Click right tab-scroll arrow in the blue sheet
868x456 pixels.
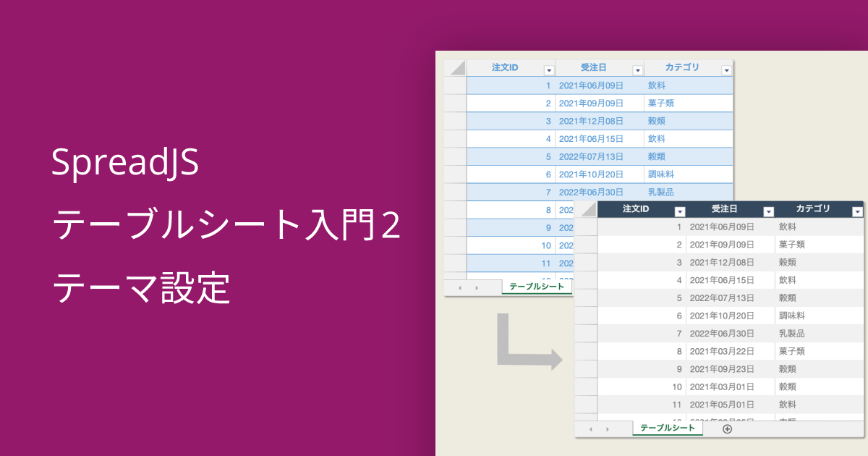476,287
